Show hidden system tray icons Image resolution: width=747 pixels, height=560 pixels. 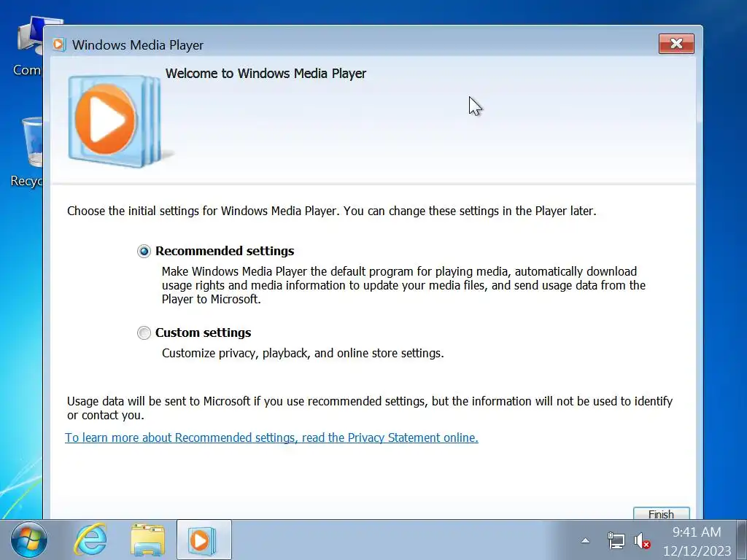[586, 540]
